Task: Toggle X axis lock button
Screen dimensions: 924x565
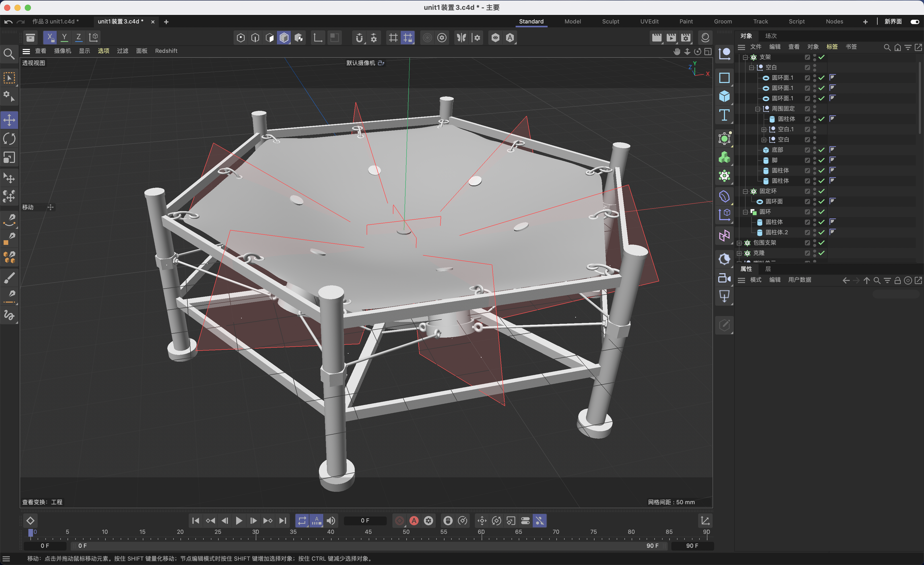Action: 50,37
